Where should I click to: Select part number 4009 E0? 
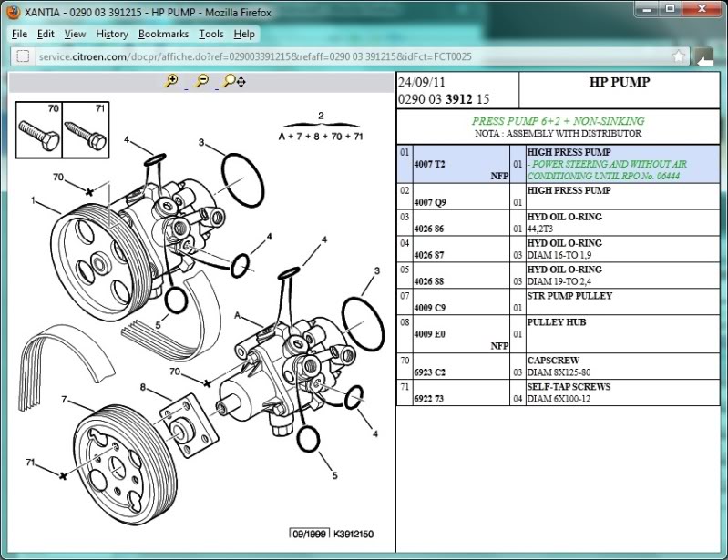429,334
